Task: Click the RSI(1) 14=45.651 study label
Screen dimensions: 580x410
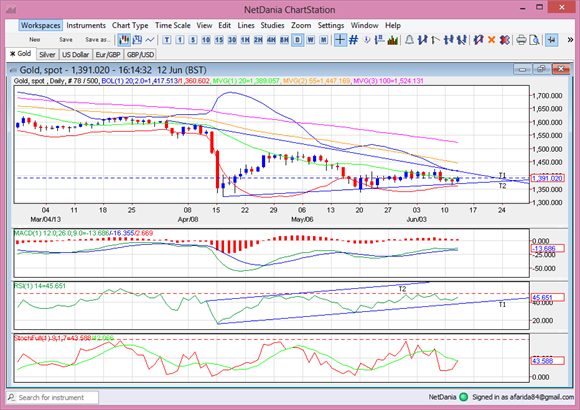Action: tap(40, 286)
